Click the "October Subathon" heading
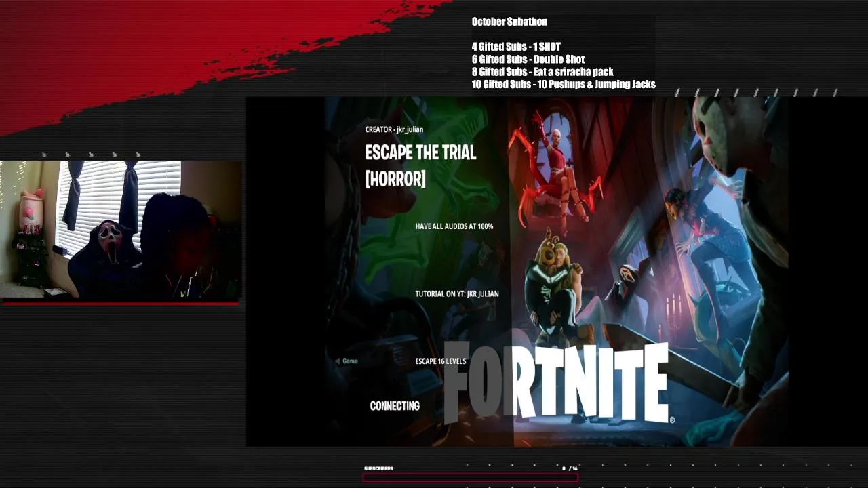Image resolution: width=868 pixels, height=488 pixels. coord(509,22)
